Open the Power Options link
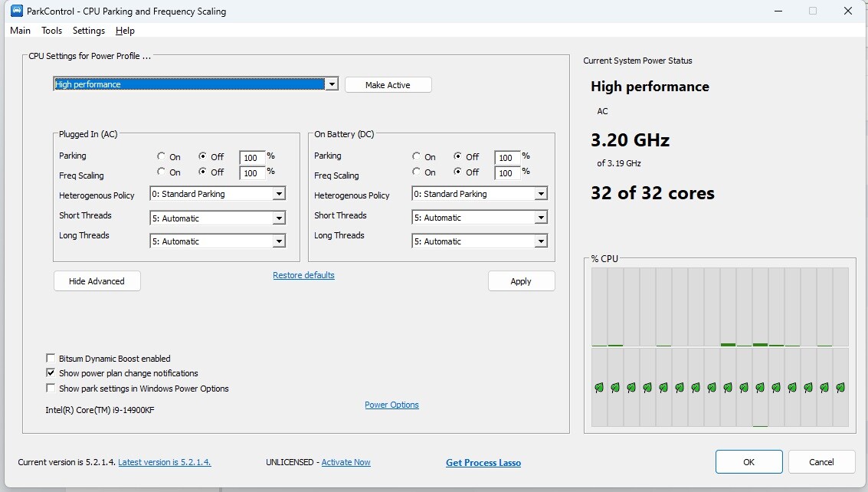This screenshot has width=868, height=492. coord(392,405)
